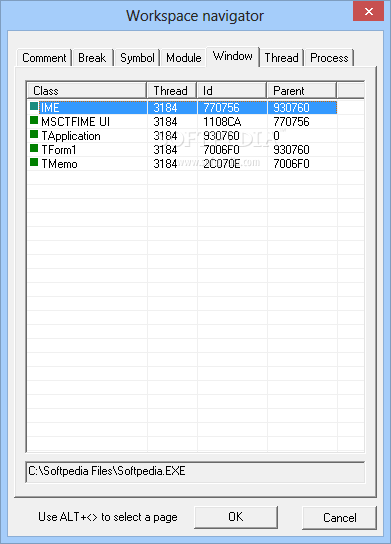
Task: Switch to the Comment tab
Action: coord(44,58)
